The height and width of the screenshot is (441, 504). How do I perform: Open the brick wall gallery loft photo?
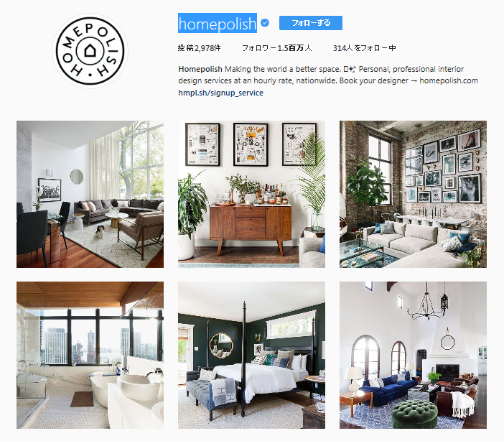(413, 194)
